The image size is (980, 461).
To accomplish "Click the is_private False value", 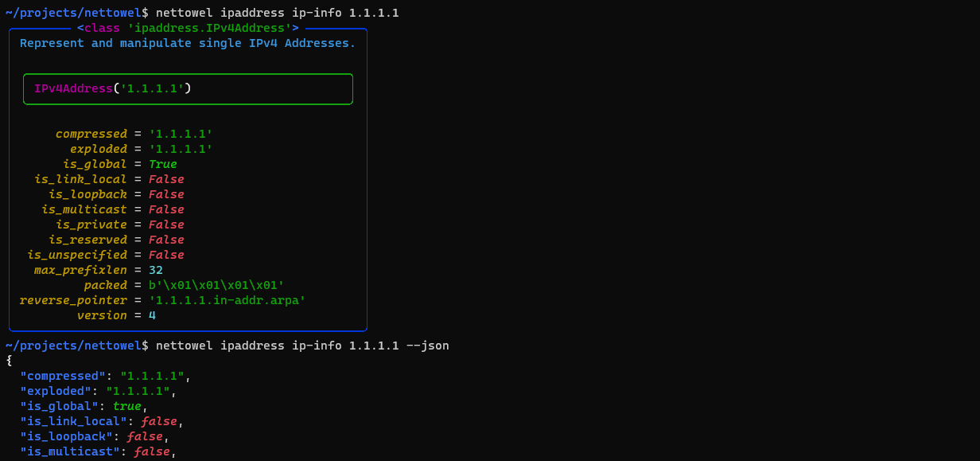I will [x=165, y=224].
